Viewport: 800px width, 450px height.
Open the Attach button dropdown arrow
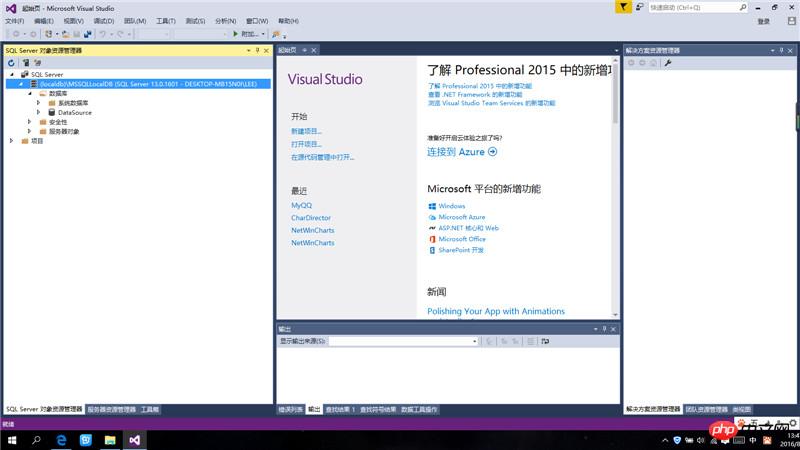tap(263, 34)
